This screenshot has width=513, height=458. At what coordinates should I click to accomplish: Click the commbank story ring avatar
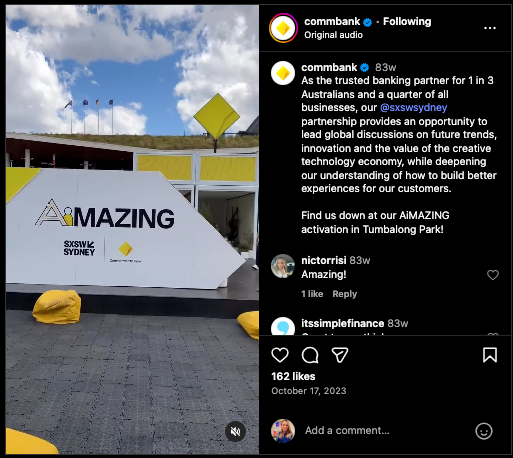[x=283, y=28]
